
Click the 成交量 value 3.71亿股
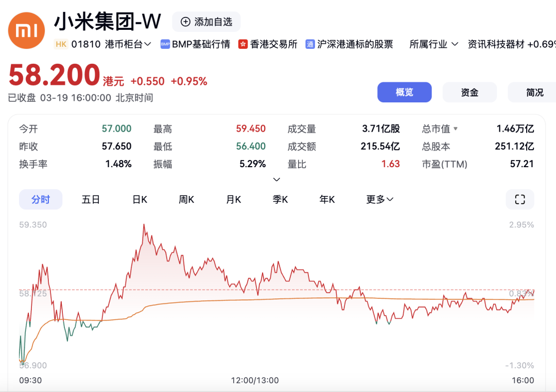pyautogui.click(x=381, y=129)
